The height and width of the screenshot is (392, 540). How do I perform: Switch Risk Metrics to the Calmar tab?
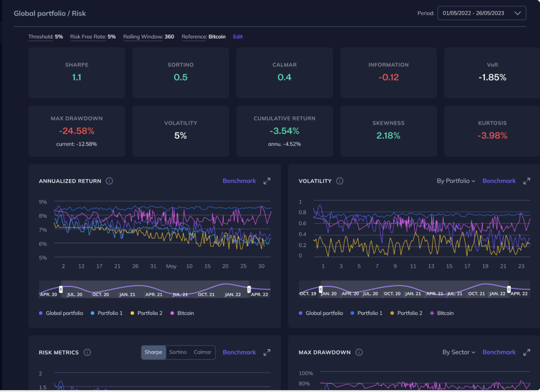202,352
